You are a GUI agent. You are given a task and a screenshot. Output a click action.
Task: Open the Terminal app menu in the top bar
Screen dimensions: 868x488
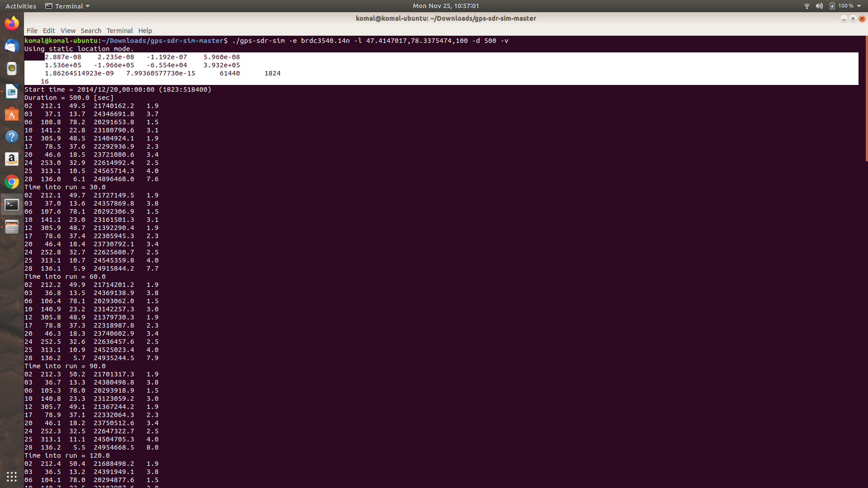pyautogui.click(x=68, y=6)
